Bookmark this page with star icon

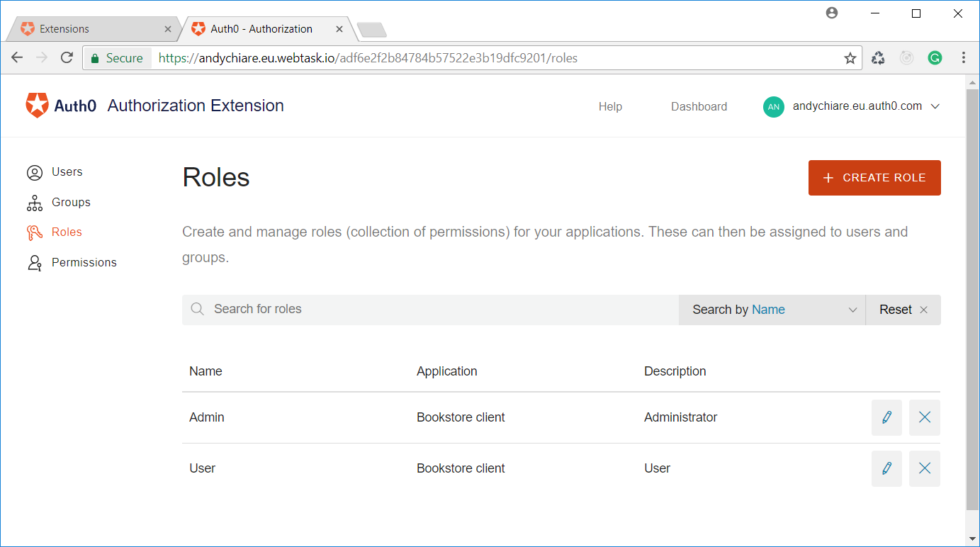coord(850,58)
